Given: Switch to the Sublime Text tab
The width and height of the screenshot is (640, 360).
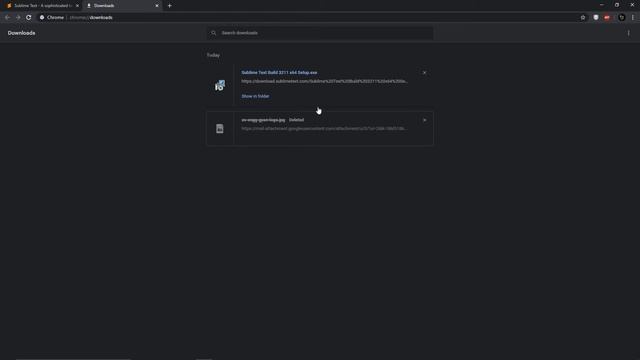Looking at the screenshot, I should pyautogui.click(x=41, y=6).
